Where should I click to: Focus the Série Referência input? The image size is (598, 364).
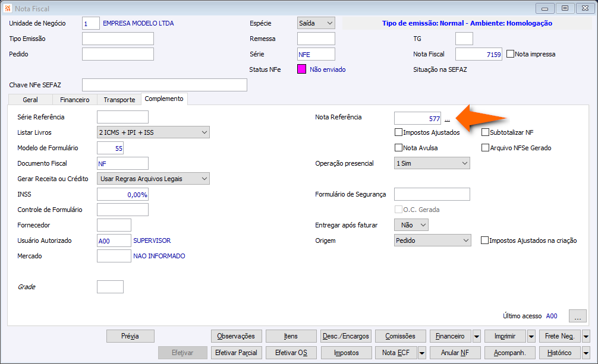122,117
